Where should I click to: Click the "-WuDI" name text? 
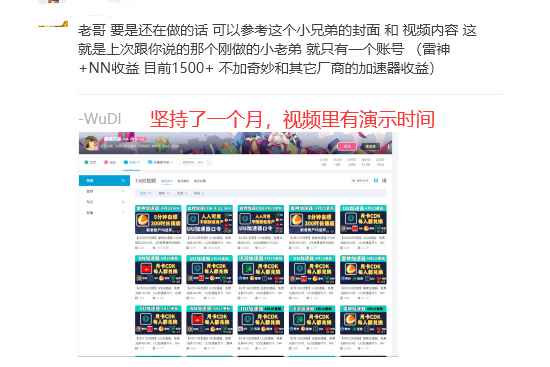pyautogui.click(x=100, y=119)
